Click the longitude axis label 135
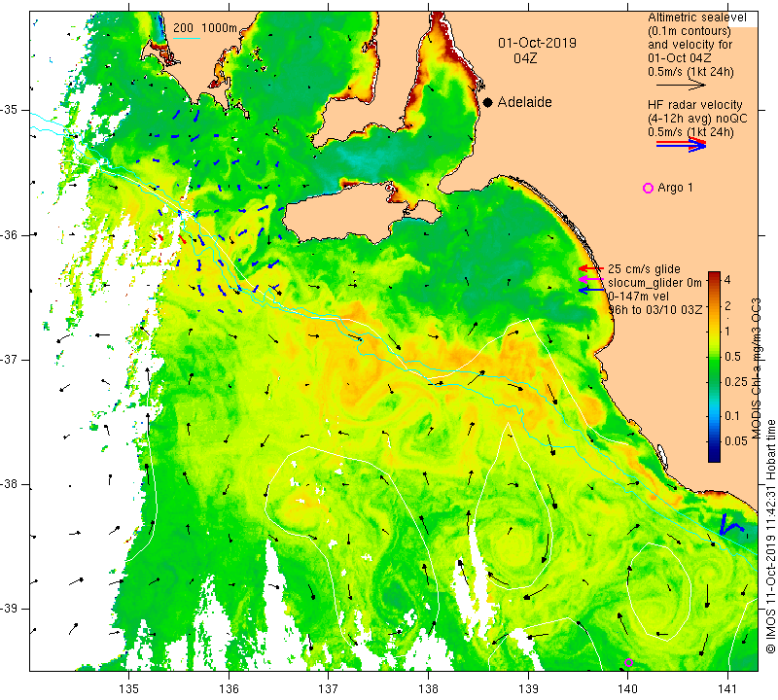The image size is (778, 700). pyautogui.click(x=129, y=688)
